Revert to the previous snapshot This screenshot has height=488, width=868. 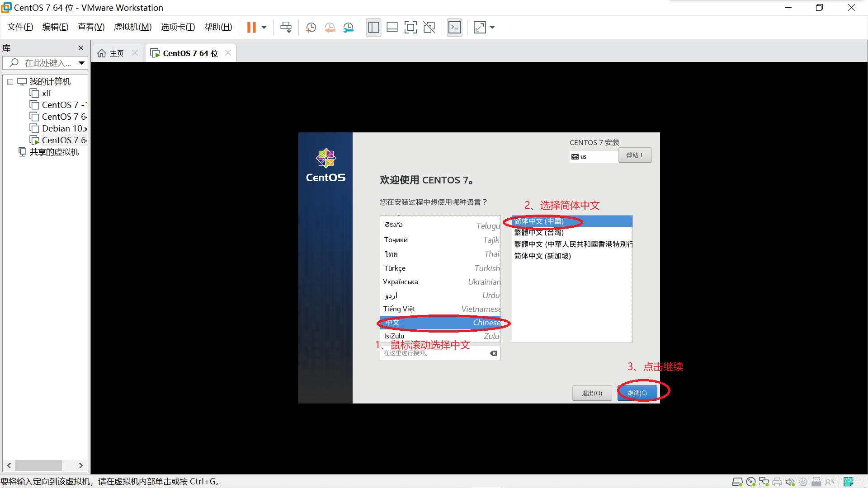coord(330,28)
